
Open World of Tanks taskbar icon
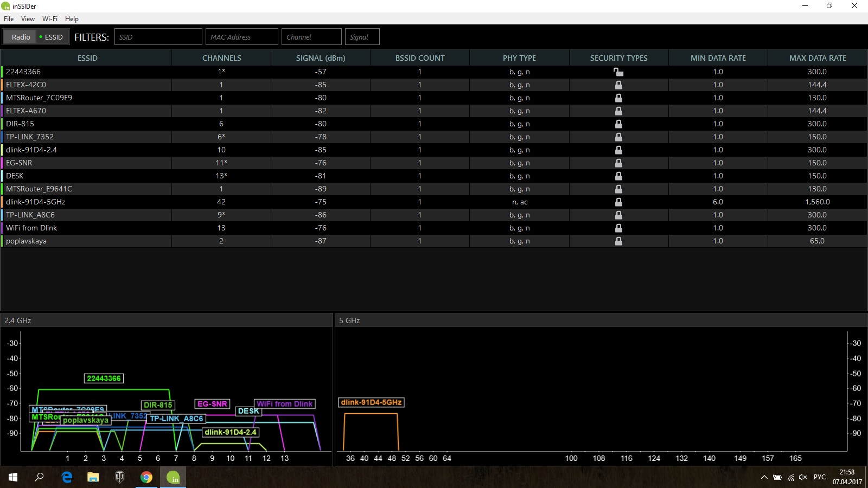coord(120,477)
